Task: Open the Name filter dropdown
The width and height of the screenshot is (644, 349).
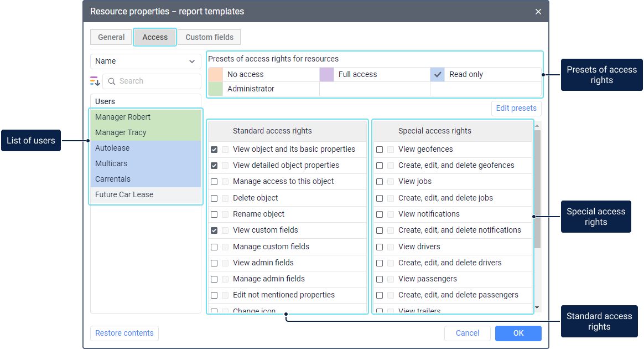Action: (146, 61)
